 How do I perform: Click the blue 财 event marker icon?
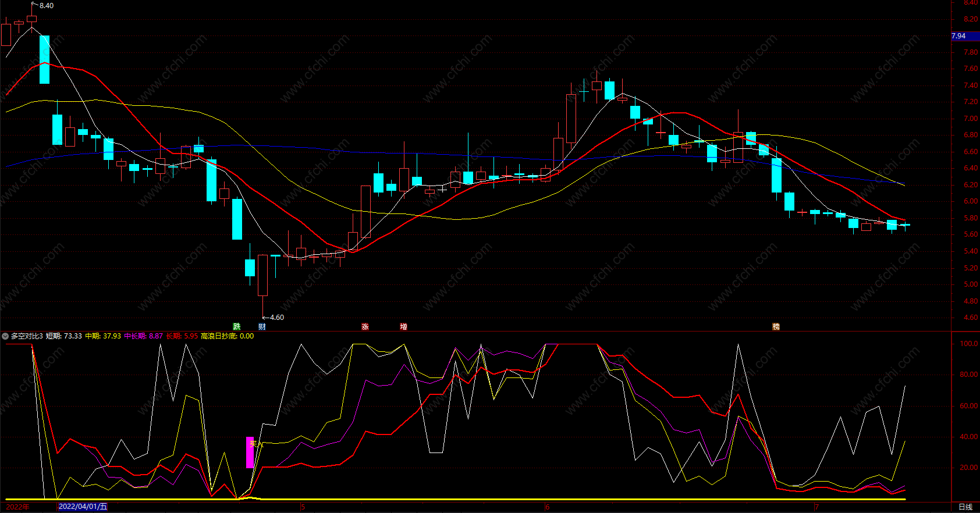point(262,327)
